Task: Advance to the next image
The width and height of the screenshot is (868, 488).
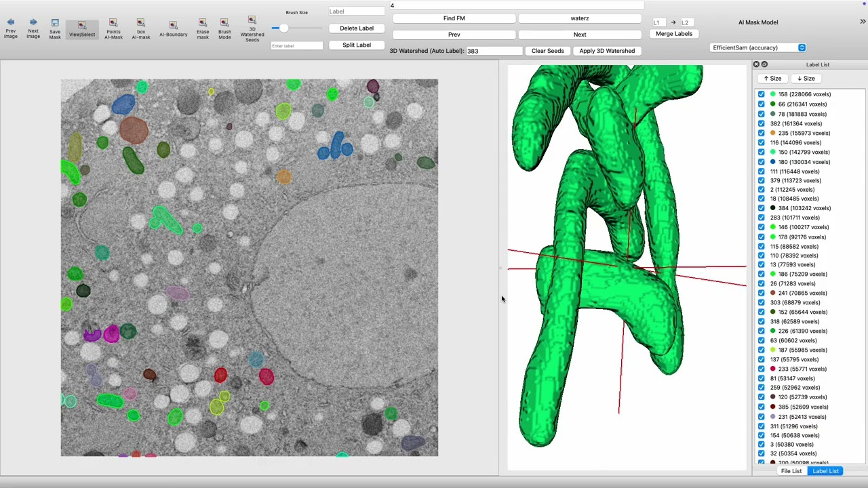Action: (33, 28)
